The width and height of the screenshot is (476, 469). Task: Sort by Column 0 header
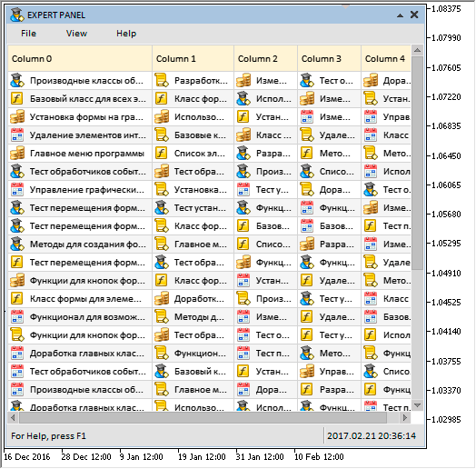click(x=80, y=58)
